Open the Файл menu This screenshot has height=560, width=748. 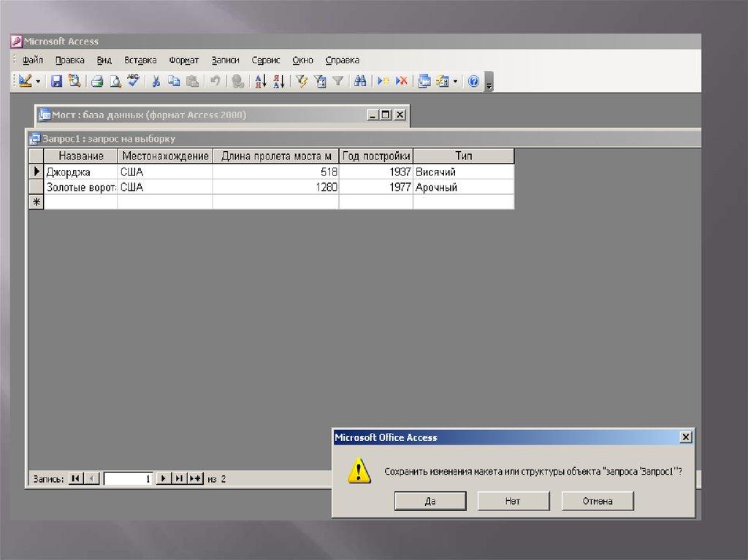(33, 61)
